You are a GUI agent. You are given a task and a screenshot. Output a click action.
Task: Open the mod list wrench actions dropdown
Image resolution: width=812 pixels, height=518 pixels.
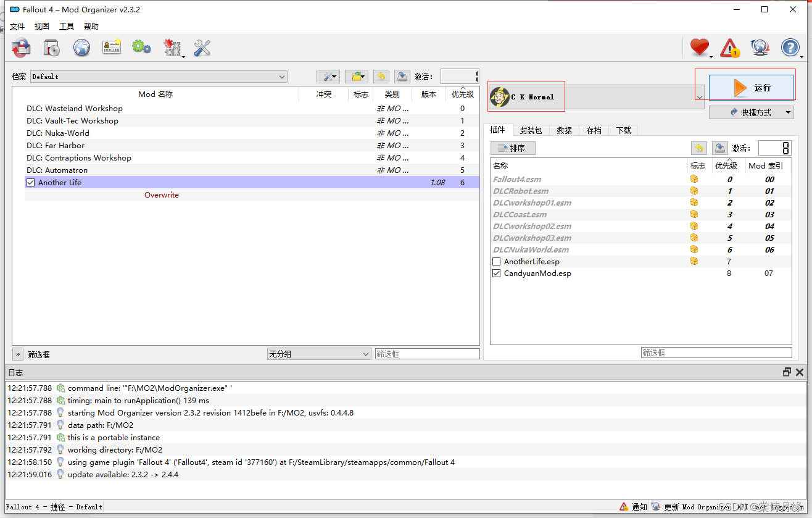pyautogui.click(x=328, y=77)
